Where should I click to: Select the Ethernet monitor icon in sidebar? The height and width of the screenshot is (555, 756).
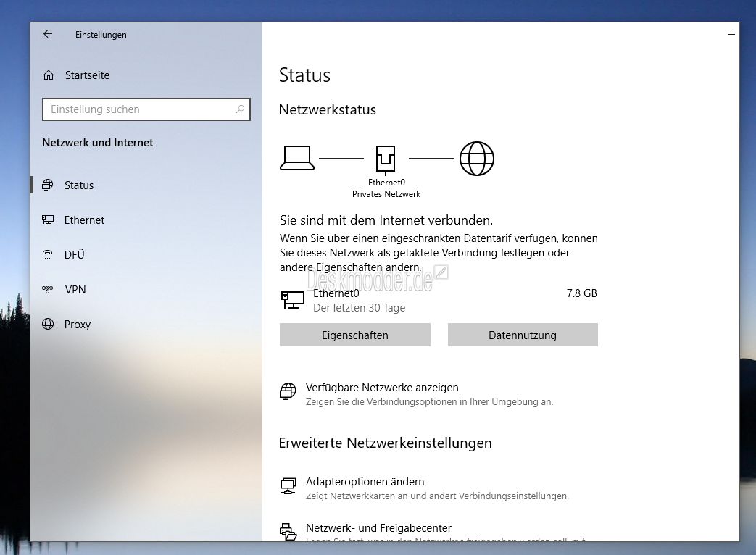pos(48,220)
